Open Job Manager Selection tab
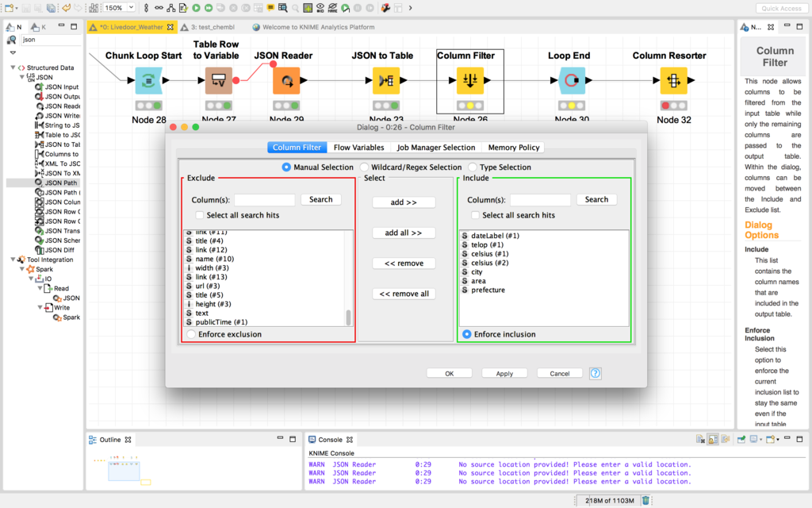Screen dimensions: 812x508 click(436, 147)
